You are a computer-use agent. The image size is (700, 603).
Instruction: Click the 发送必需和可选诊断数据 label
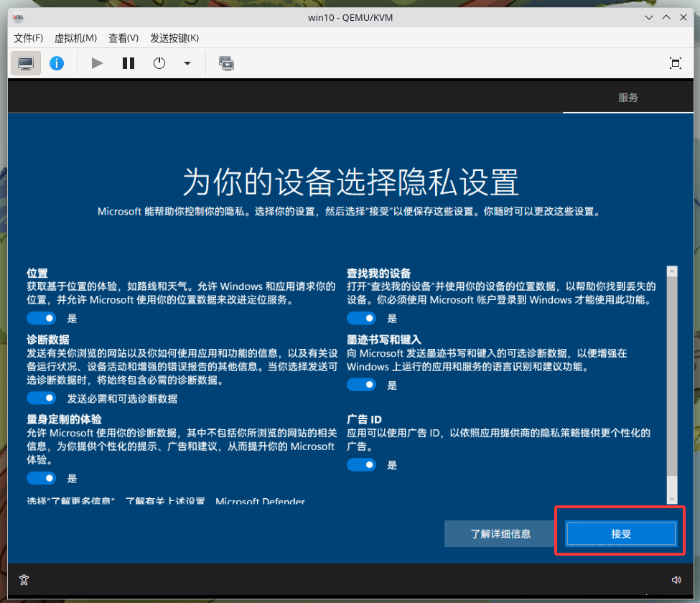[122, 398]
